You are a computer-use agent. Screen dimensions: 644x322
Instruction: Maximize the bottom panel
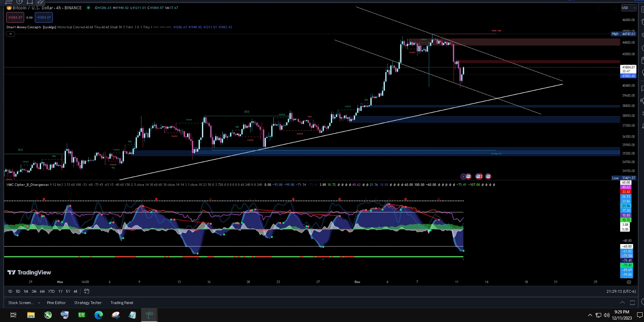click(632, 303)
